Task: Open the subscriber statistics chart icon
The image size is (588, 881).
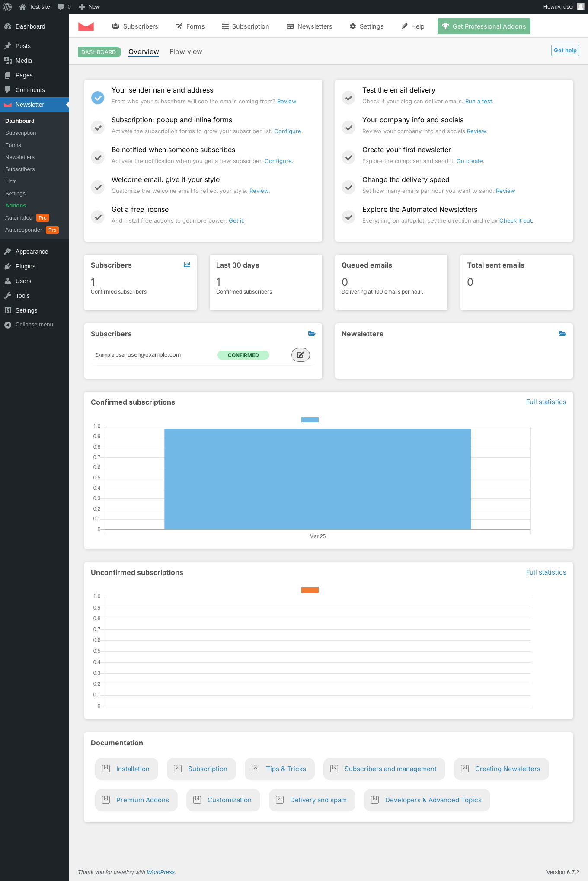Action: 187,265
